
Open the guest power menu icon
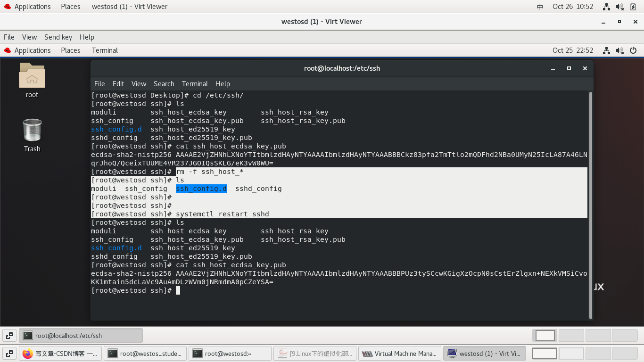pos(633,50)
